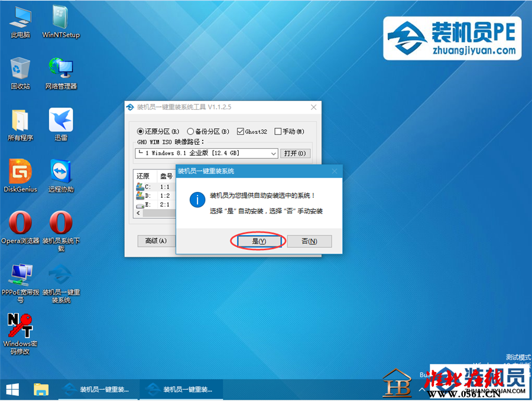Select the 1:2 disk number cell

(x=165, y=195)
